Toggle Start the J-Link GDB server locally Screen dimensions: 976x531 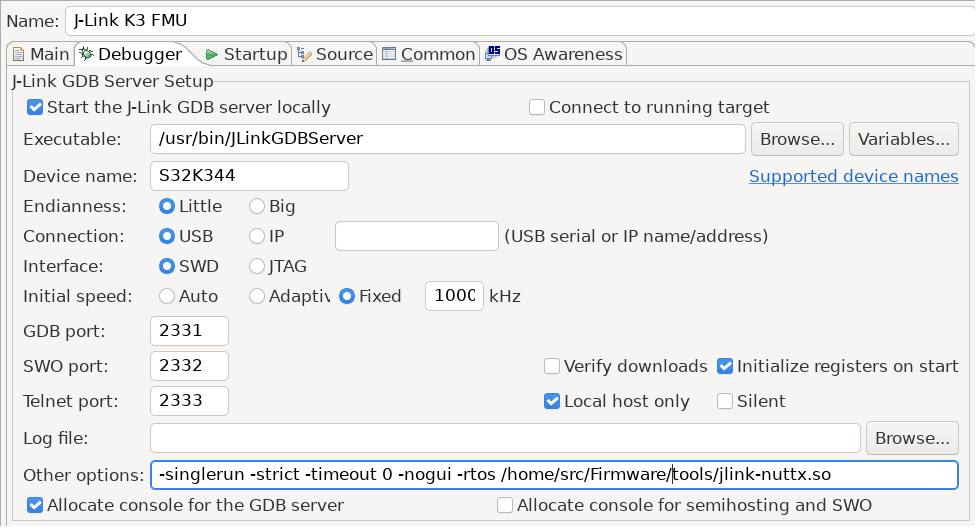[35, 107]
